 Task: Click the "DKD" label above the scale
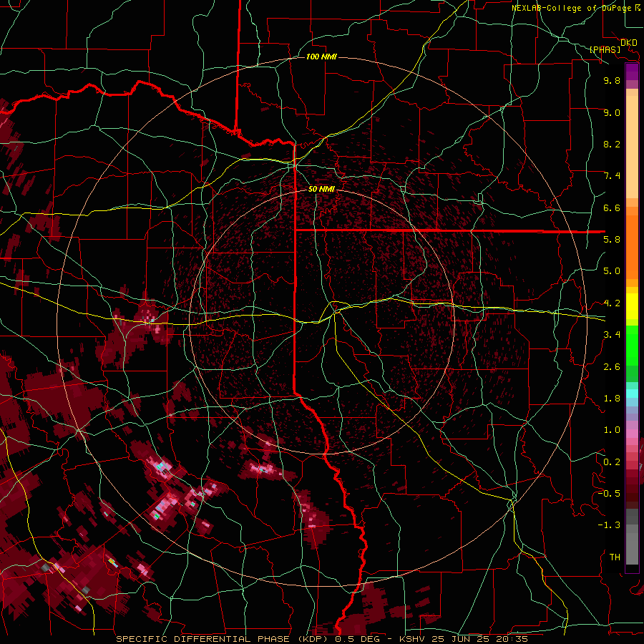[x=629, y=43]
